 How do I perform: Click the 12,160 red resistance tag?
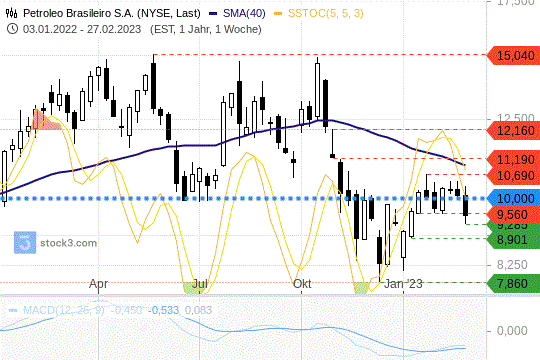[513, 130]
